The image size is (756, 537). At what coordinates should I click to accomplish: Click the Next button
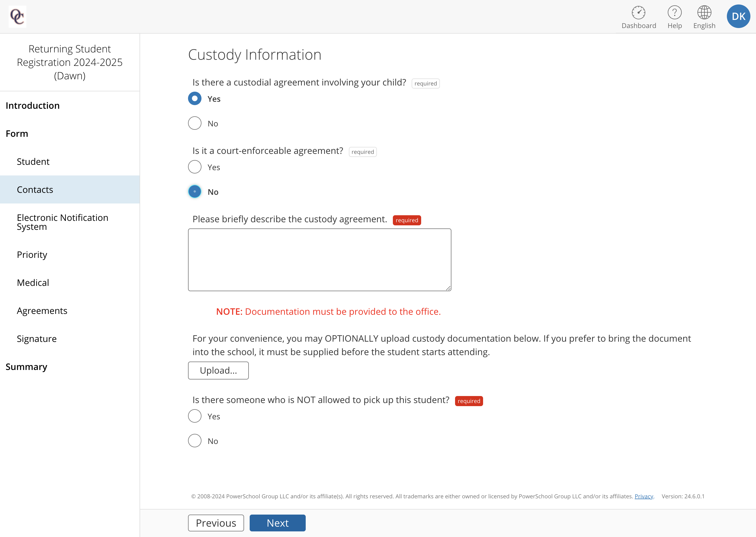[x=277, y=523]
